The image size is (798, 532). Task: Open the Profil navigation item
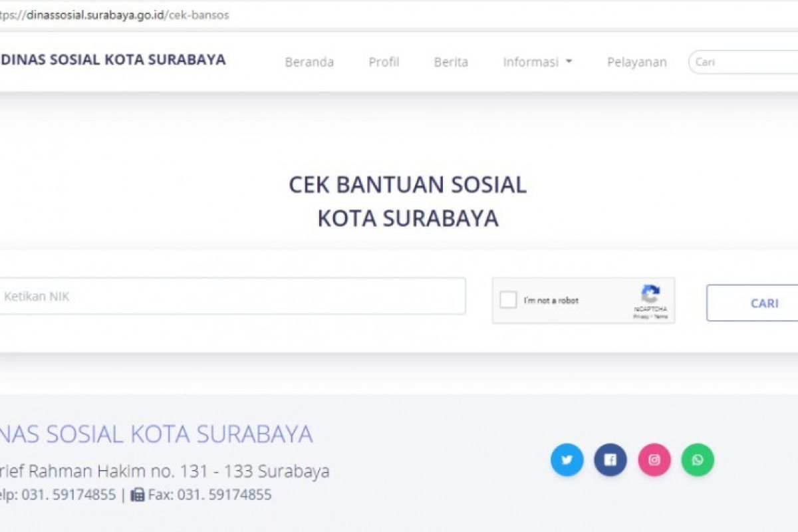point(384,62)
